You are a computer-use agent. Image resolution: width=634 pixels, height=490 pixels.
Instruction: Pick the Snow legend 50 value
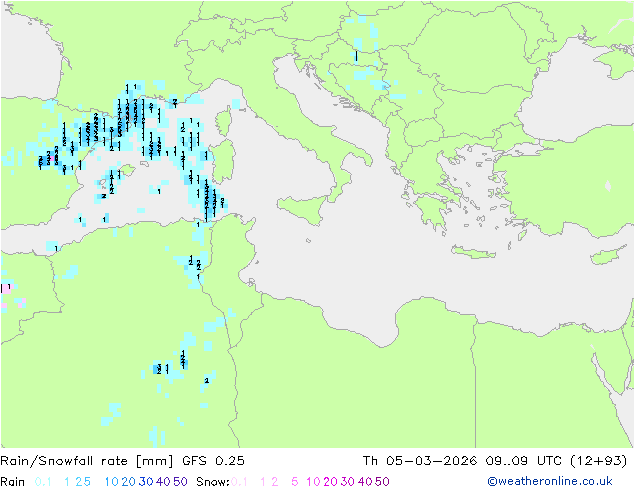pyautogui.click(x=382, y=482)
